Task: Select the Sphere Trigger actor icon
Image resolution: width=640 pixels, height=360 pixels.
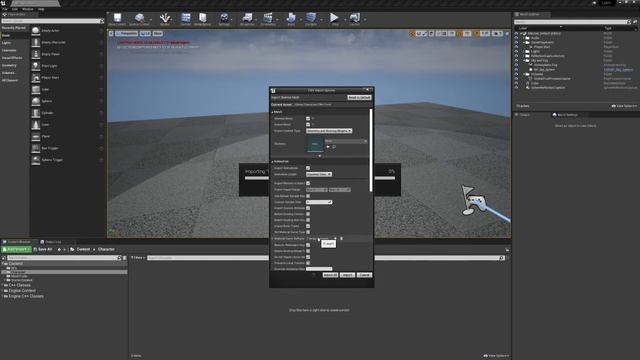Action: pos(36,160)
